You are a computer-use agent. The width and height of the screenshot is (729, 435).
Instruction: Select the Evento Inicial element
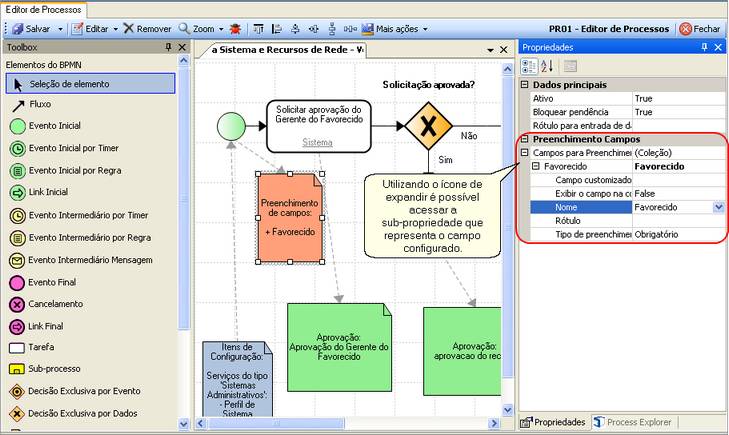point(46,126)
